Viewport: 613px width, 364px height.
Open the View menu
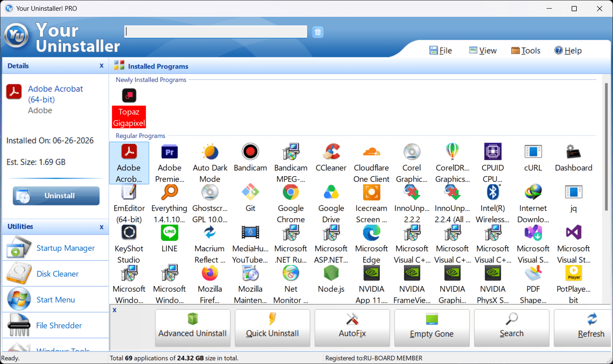[483, 50]
